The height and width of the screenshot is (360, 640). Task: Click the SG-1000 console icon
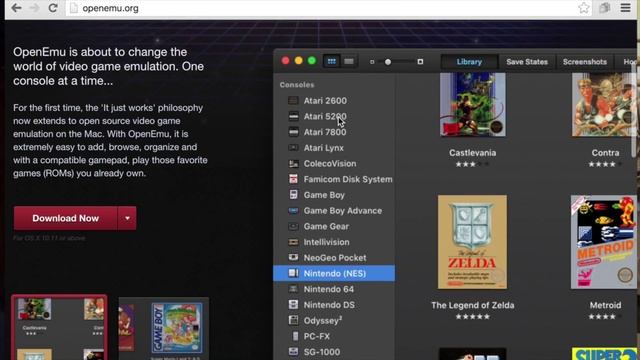point(293,351)
